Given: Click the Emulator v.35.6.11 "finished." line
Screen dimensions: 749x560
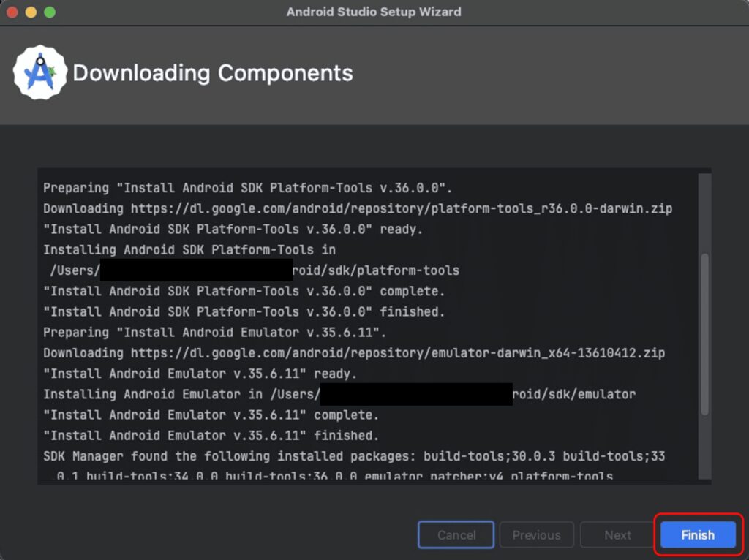Looking at the screenshot, I should [211, 436].
